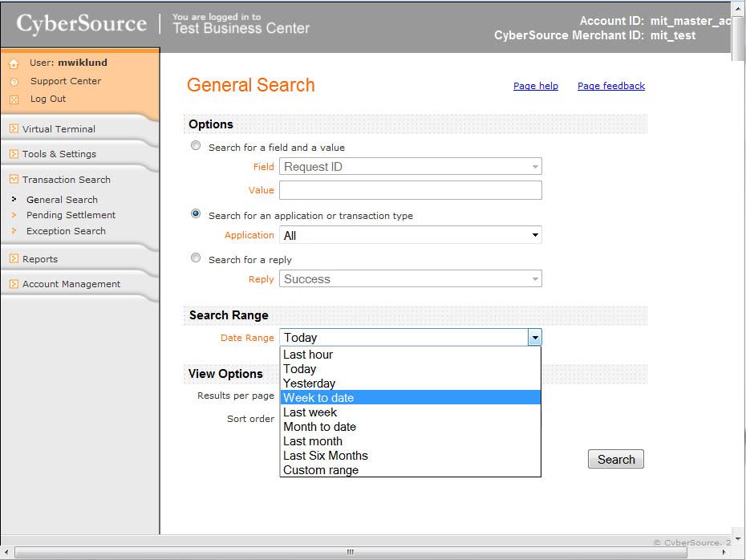Open Exception Search in the sidebar
746x560 pixels.
tap(66, 231)
